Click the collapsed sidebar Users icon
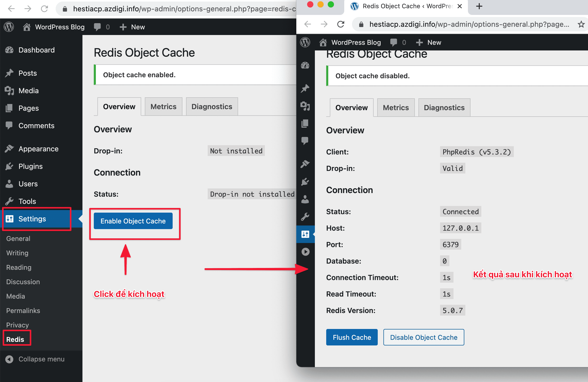Viewport: 588px width, 382px height. pos(305,199)
